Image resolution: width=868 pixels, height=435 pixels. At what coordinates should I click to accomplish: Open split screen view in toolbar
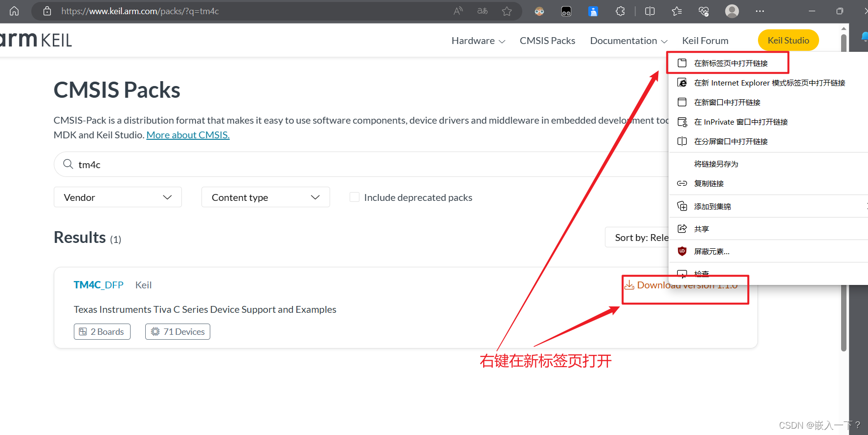pyautogui.click(x=650, y=11)
